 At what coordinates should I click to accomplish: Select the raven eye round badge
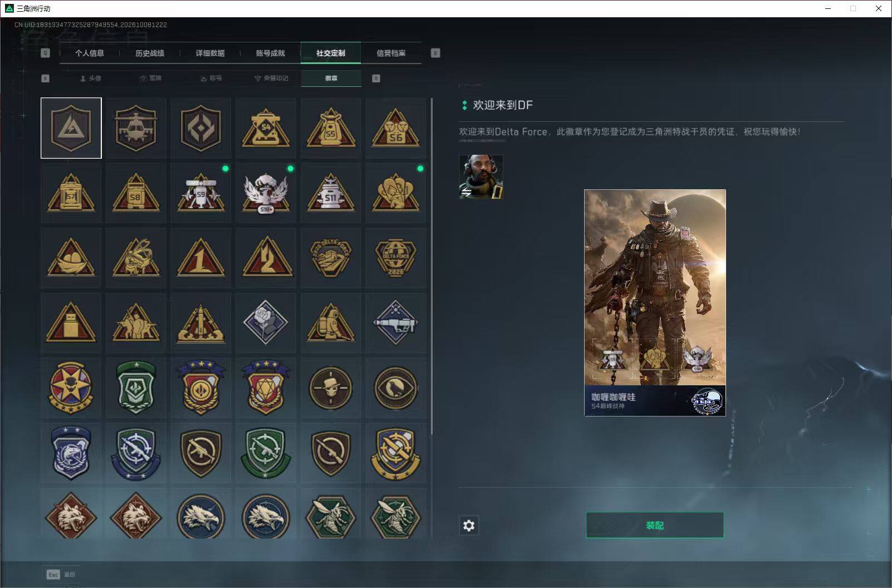coord(396,388)
